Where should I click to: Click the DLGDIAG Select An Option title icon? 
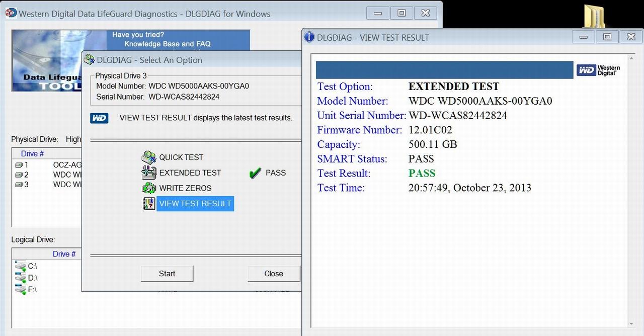click(x=89, y=60)
